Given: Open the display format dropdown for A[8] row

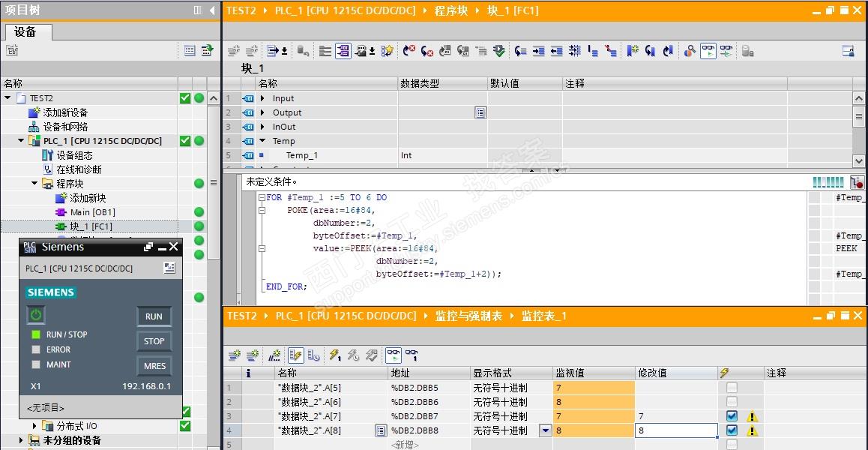Looking at the screenshot, I should click(x=545, y=430).
